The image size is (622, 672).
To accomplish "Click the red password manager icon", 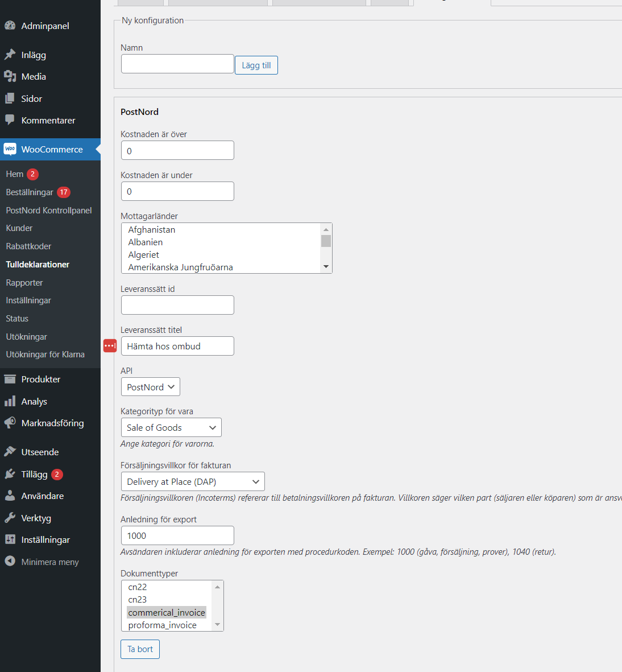I will 110,345.
